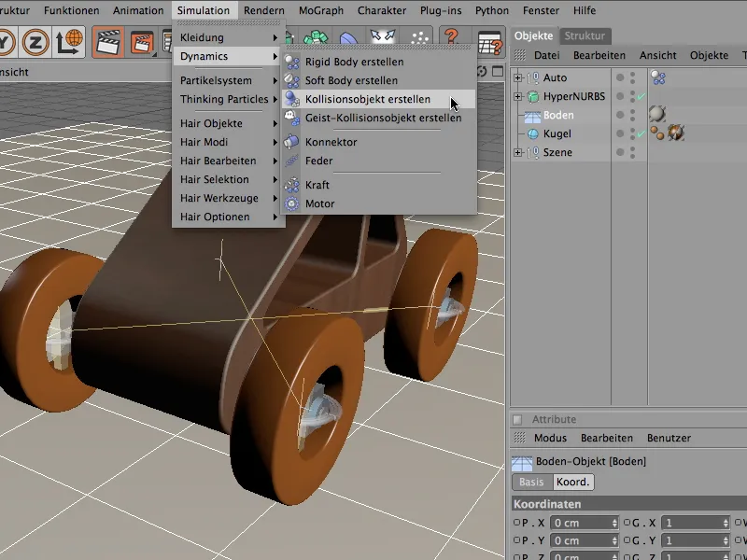747x560 pixels.
Task: Click the P.X animation keyframe circle
Action: click(516, 523)
